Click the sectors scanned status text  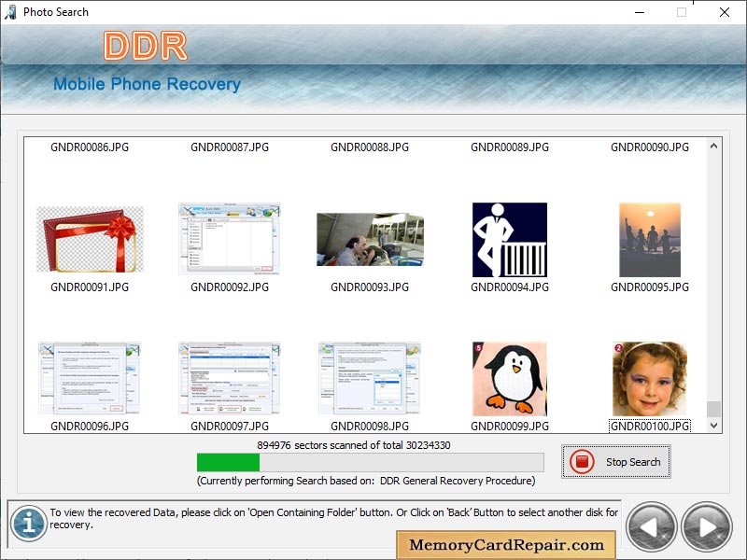354,445
